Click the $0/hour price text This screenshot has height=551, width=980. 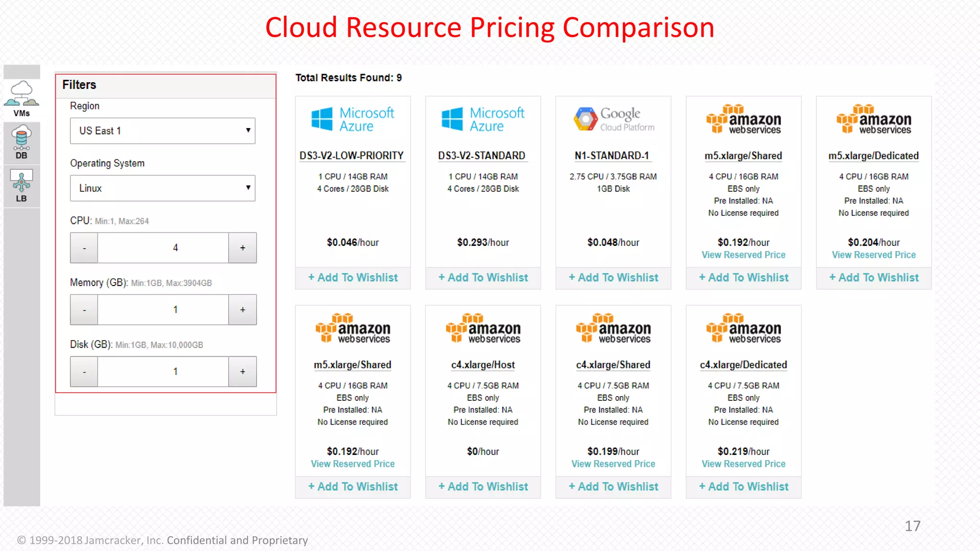(483, 452)
